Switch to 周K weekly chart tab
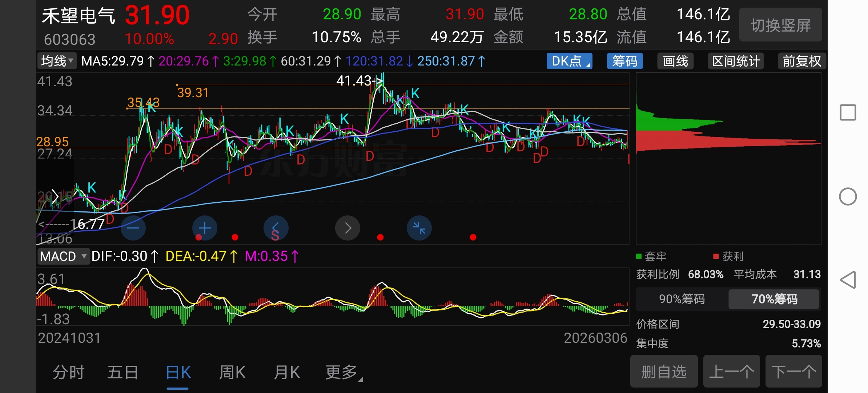 (x=232, y=373)
